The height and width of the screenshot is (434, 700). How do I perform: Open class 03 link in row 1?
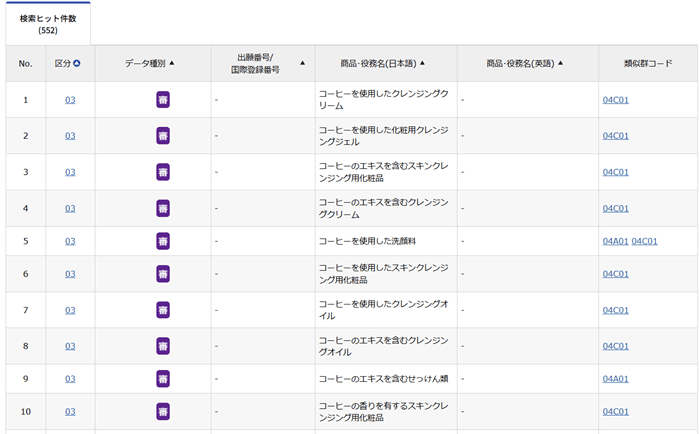pyautogui.click(x=70, y=100)
